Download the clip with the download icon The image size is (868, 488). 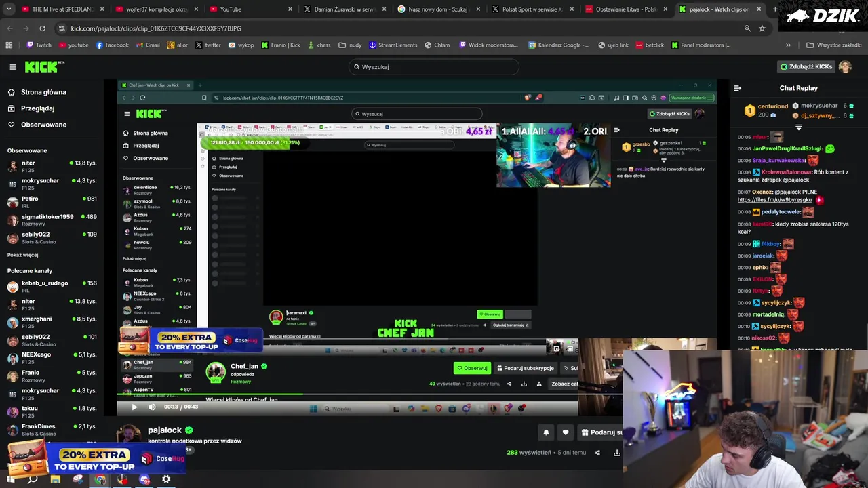[x=617, y=453]
